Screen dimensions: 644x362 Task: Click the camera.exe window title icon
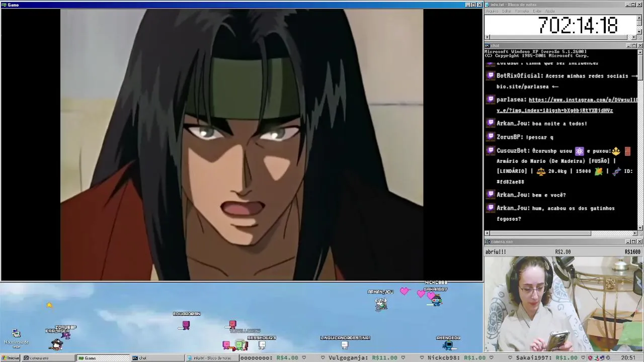click(488, 241)
